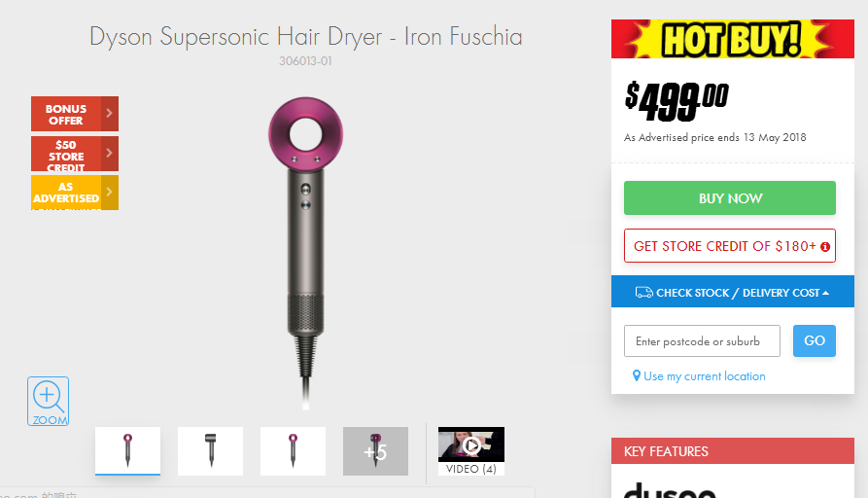The width and height of the screenshot is (868, 498).
Task: Click the main hair dryer product image
Action: 305,253
